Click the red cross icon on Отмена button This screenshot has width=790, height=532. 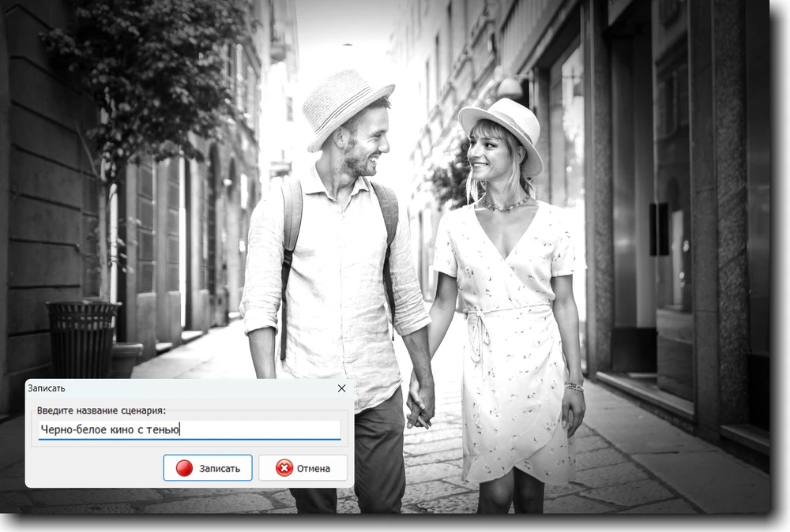[x=284, y=468]
